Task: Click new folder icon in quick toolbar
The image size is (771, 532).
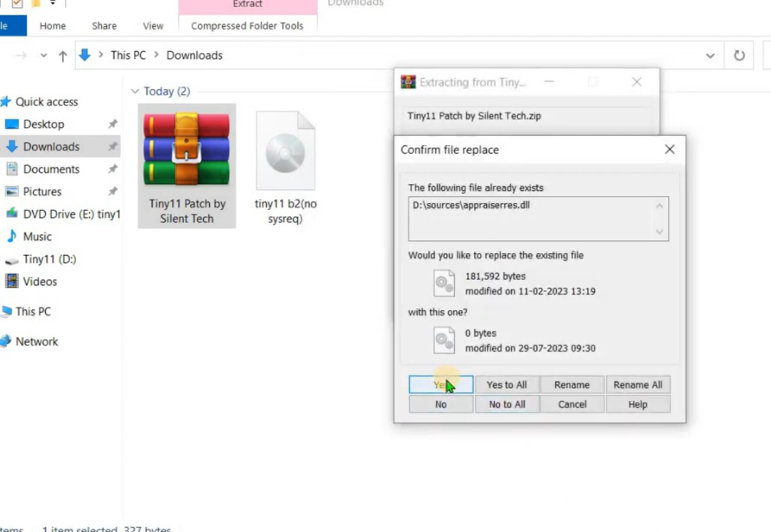Action: coord(36,4)
